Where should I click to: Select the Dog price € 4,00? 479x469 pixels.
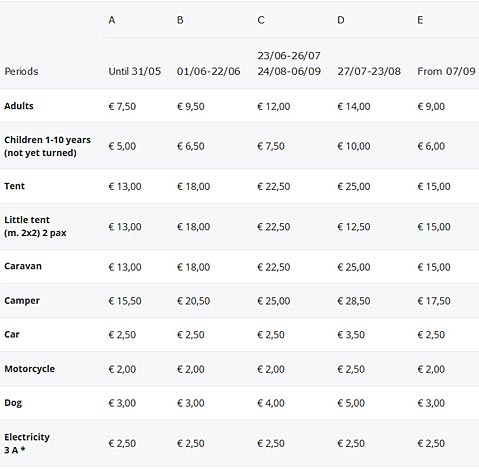pyautogui.click(x=271, y=403)
